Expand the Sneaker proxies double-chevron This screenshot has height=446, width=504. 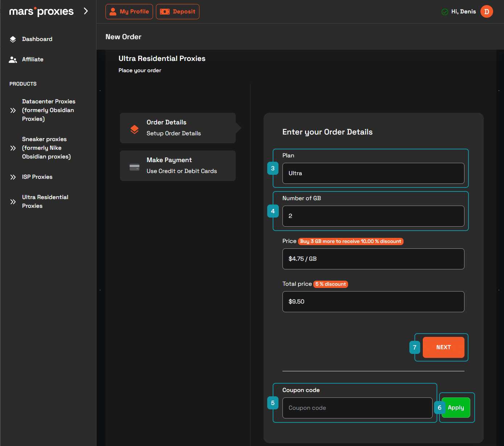[x=13, y=148]
